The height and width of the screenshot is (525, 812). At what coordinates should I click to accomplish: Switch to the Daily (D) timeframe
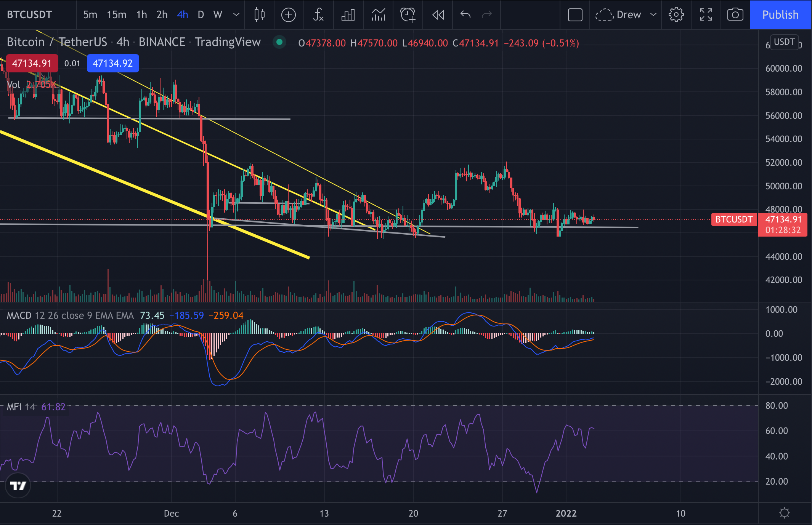coord(201,14)
